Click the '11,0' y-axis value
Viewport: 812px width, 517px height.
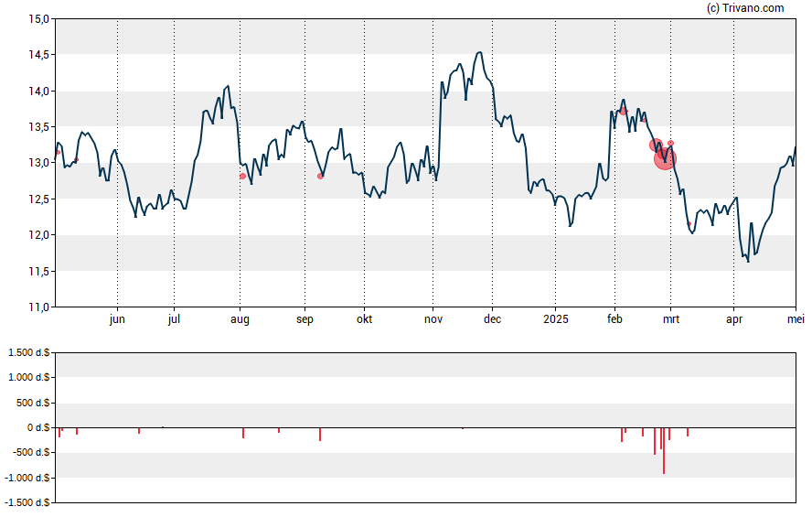38,307
